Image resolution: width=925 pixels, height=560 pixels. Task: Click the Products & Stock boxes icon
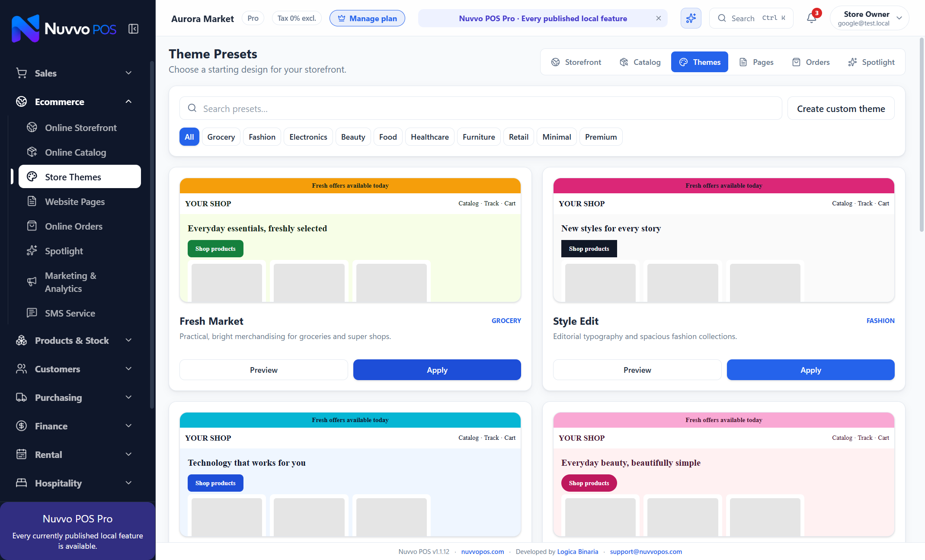[x=22, y=340]
